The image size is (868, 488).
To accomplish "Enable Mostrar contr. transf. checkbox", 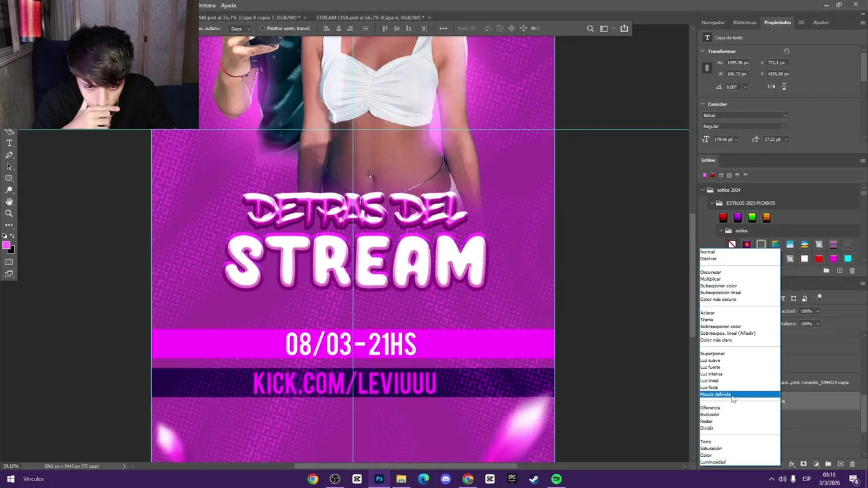I will pyautogui.click(x=262, y=28).
